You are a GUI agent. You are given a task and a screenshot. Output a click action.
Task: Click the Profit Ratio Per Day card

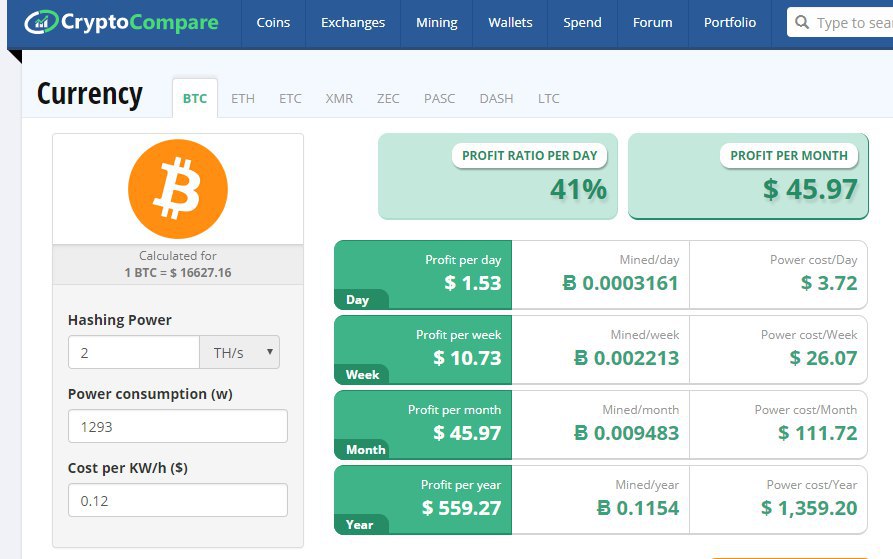point(498,176)
